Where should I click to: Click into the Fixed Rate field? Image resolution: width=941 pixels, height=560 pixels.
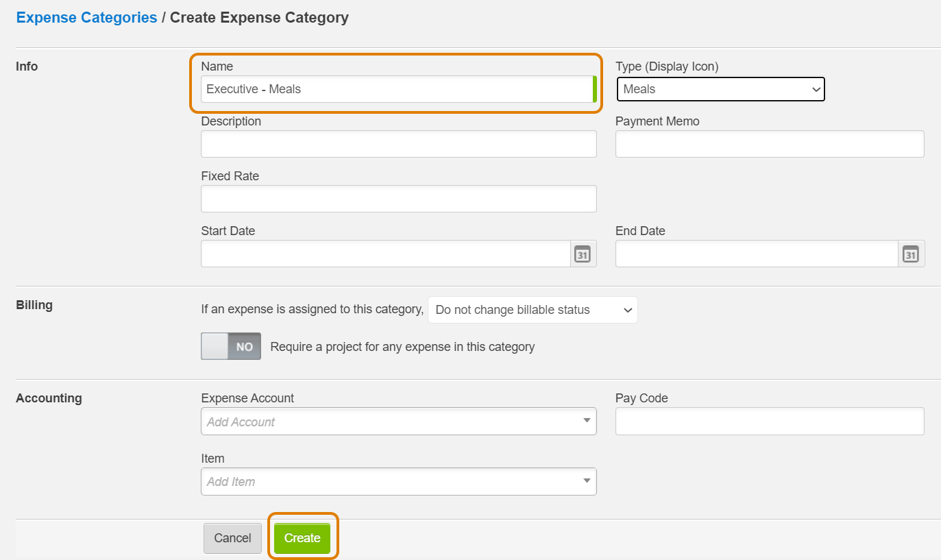(399, 199)
